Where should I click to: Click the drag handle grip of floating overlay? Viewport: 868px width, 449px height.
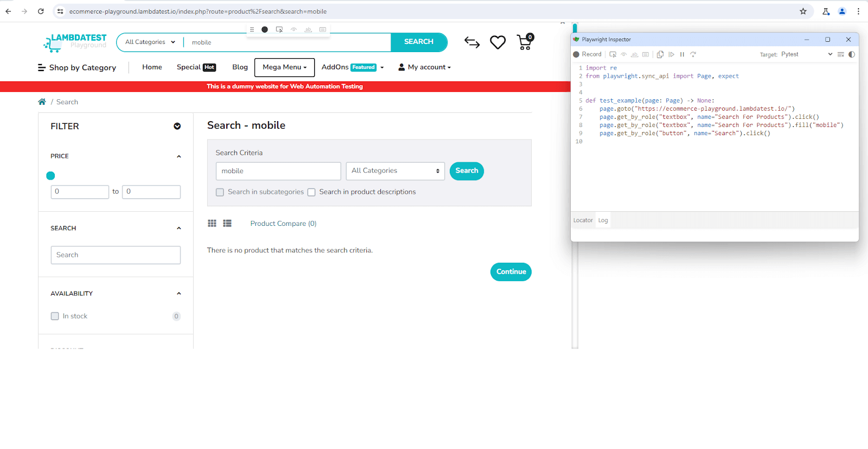[x=252, y=29]
